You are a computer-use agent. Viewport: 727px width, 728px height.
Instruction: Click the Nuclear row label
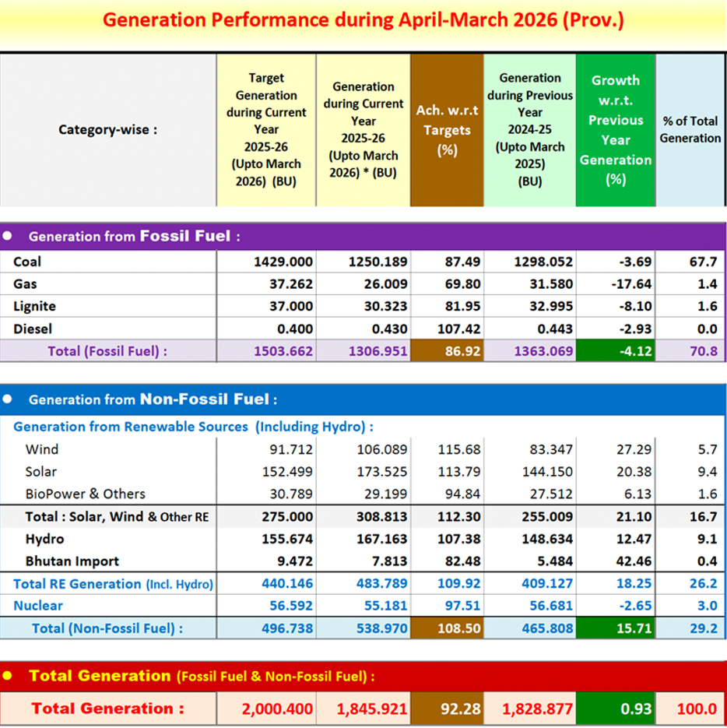coord(38,606)
